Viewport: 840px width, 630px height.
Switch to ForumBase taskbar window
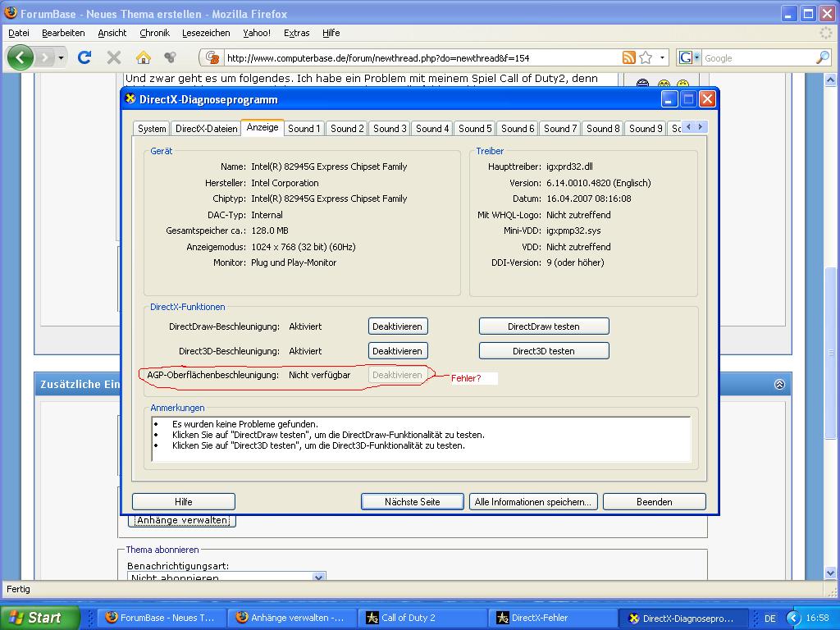(x=160, y=618)
